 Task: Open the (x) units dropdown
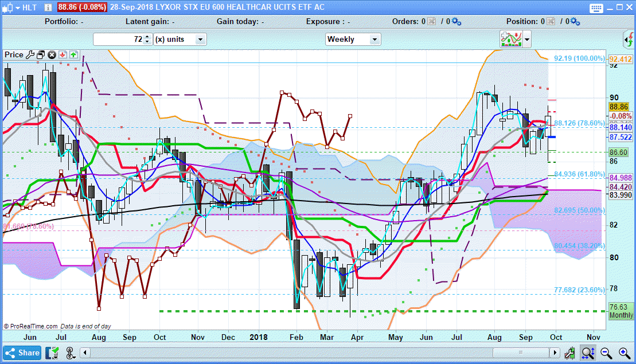point(180,40)
